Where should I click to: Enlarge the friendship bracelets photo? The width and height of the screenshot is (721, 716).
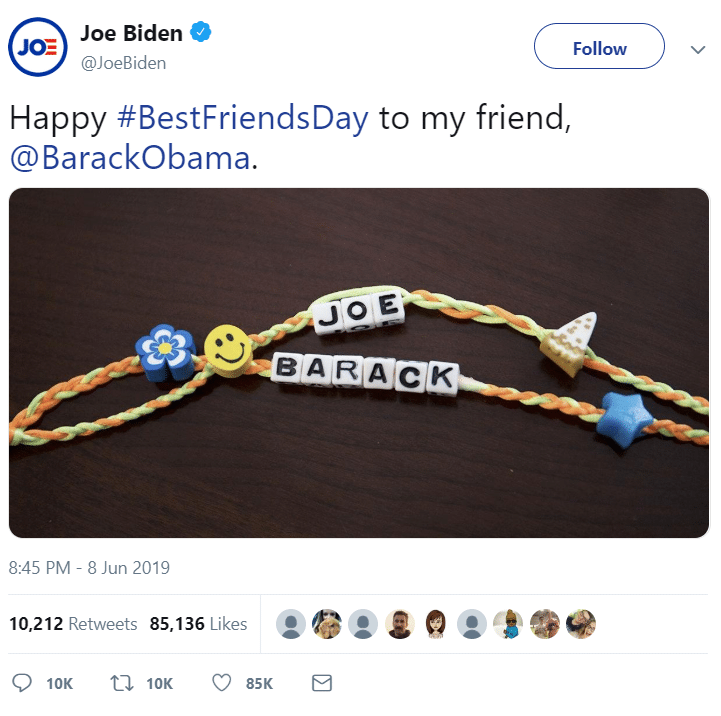pyautogui.click(x=359, y=363)
